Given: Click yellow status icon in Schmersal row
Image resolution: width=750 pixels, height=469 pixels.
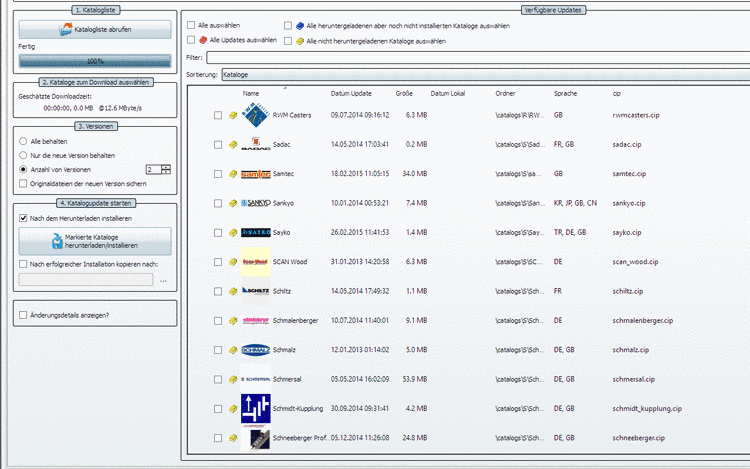Looking at the screenshot, I should pyautogui.click(x=233, y=380).
